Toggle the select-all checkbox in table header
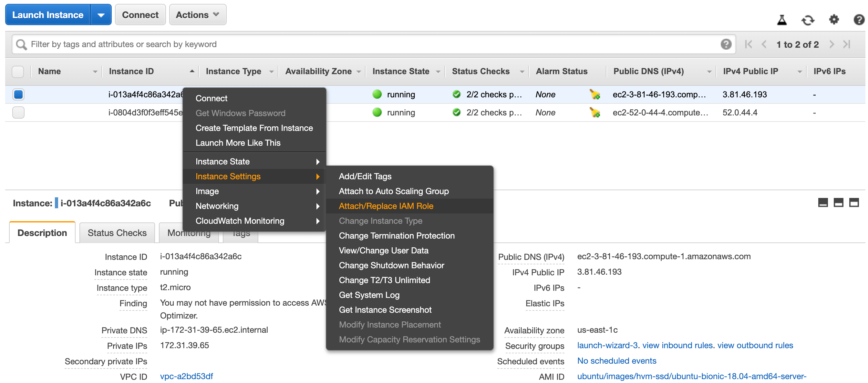Viewport: 868px width, 383px height. pyautogui.click(x=17, y=71)
